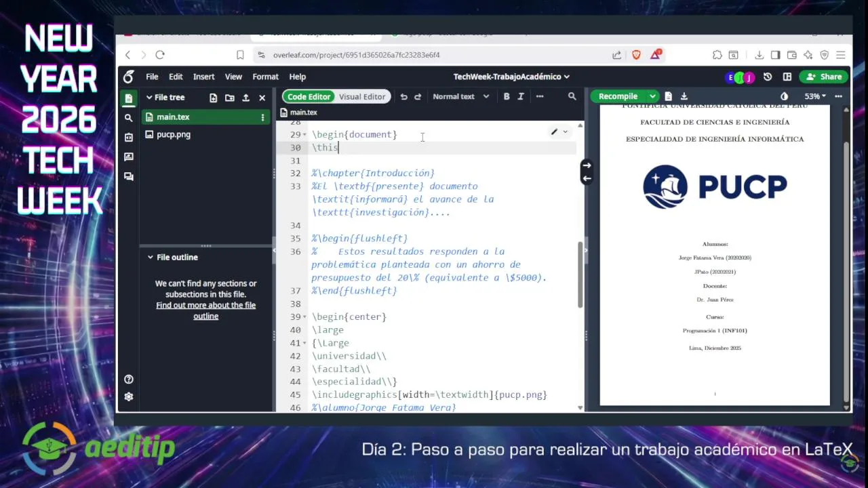The height and width of the screenshot is (488, 868).
Task: Switch to Visual Editor mode
Action: [x=362, y=97]
